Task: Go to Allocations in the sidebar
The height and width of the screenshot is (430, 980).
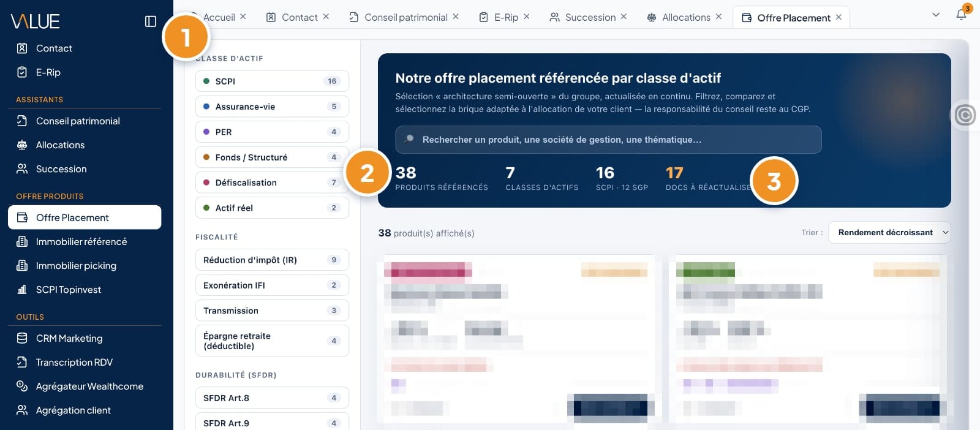Action: [x=85, y=145]
